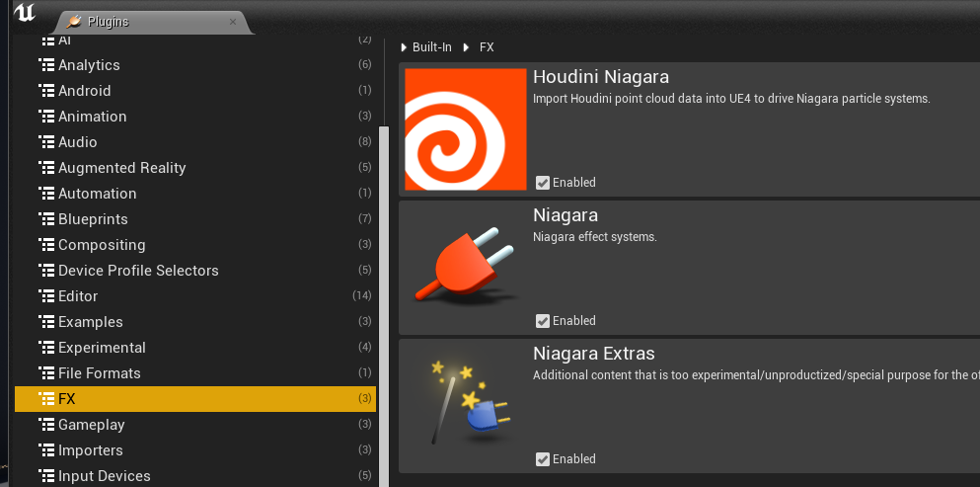The width and height of the screenshot is (980, 487).
Task: Click the list icon beside Input Devices
Action: [x=46, y=476]
